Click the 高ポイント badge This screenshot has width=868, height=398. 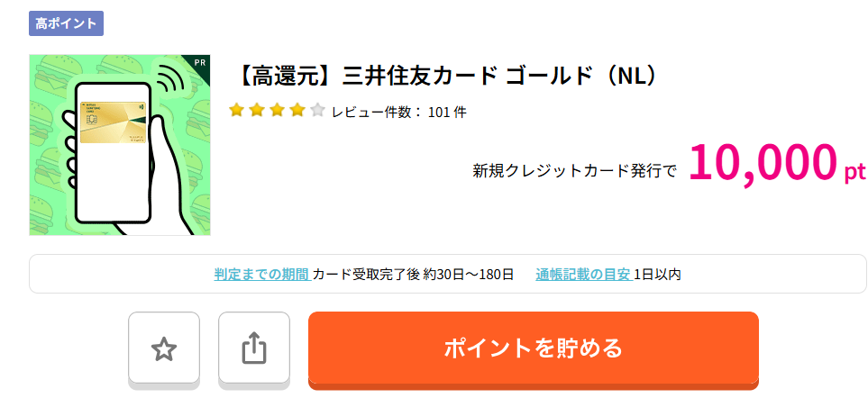point(66,23)
